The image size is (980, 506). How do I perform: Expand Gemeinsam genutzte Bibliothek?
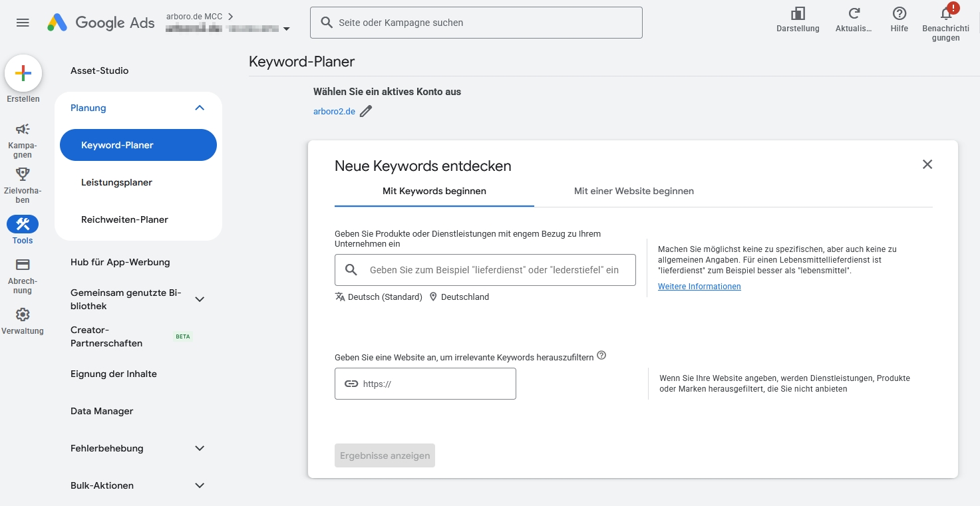[200, 299]
